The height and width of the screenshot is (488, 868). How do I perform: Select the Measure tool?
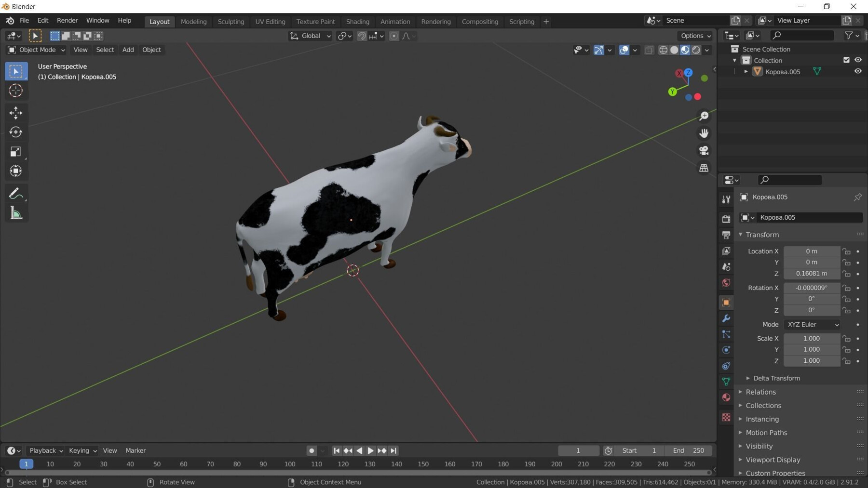coord(16,213)
